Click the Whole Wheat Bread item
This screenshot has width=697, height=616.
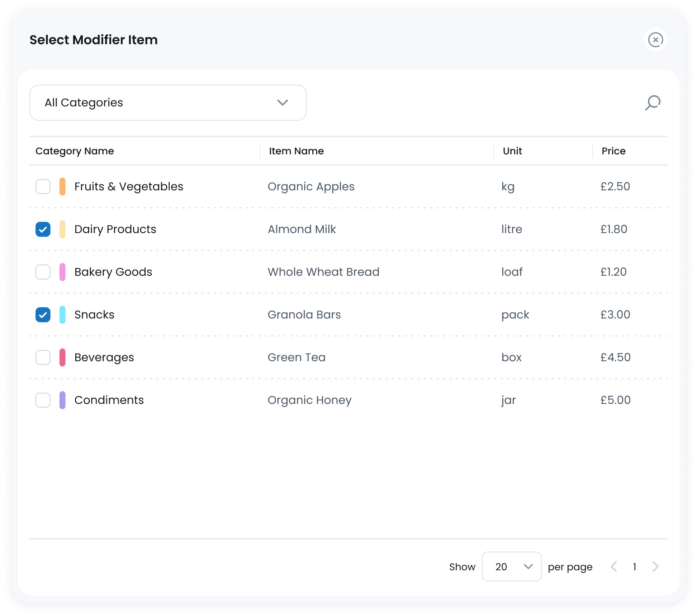[323, 272]
